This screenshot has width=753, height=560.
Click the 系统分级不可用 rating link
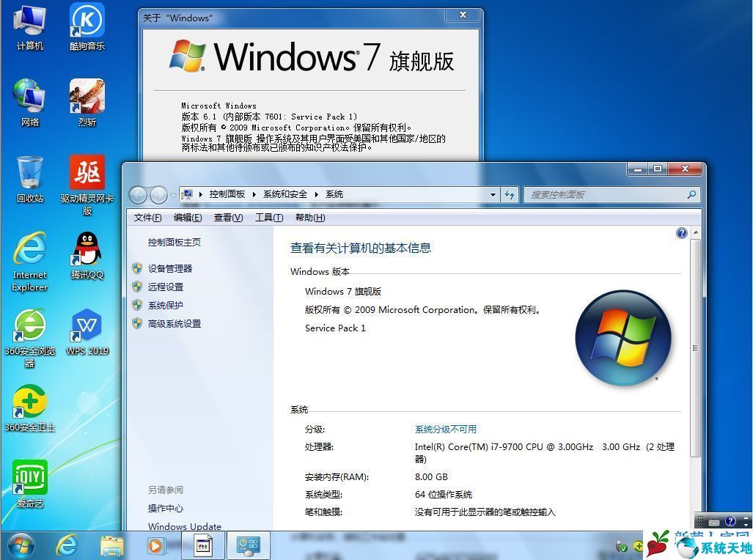point(446,429)
